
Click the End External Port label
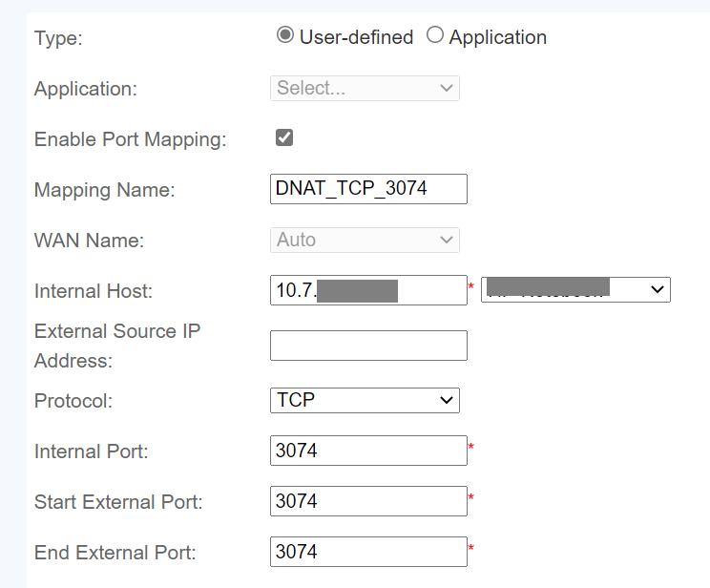(115, 553)
